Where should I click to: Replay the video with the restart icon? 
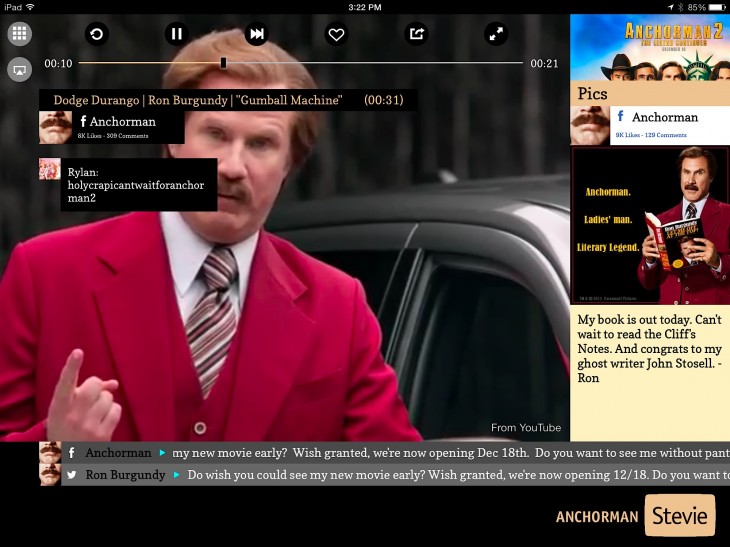point(97,34)
